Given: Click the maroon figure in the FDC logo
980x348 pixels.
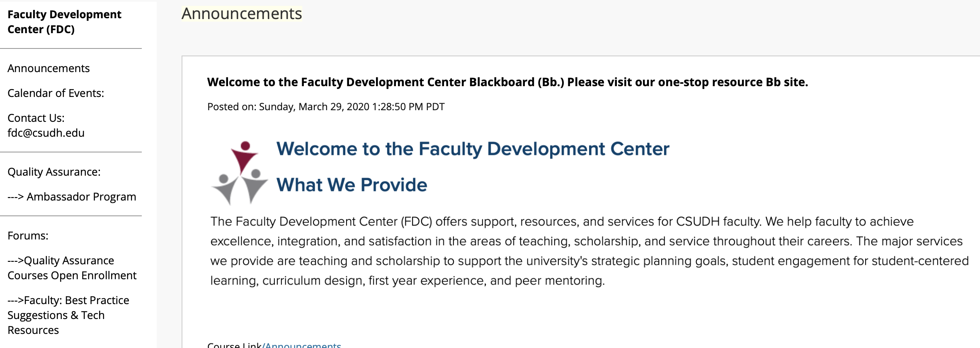Looking at the screenshot, I should (244, 157).
